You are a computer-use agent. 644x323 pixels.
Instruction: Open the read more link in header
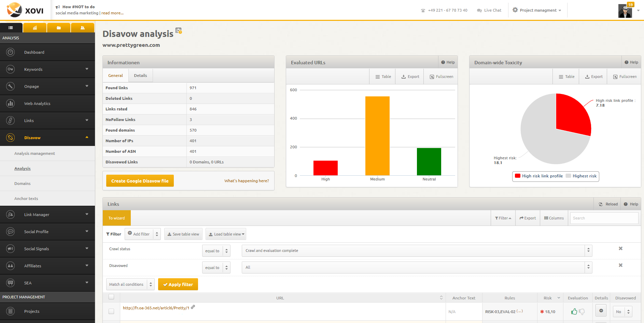click(x=112, y=13)
